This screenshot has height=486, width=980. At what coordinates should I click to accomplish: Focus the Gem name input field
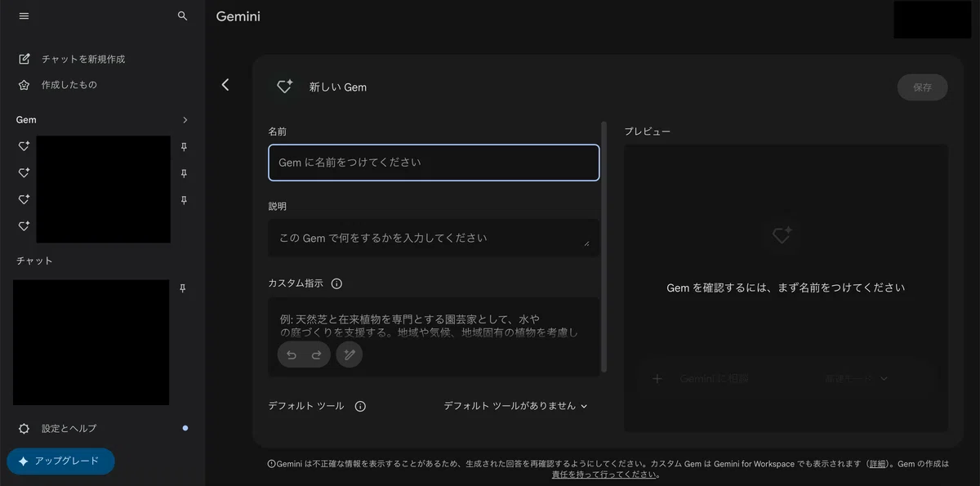(434, 163)
